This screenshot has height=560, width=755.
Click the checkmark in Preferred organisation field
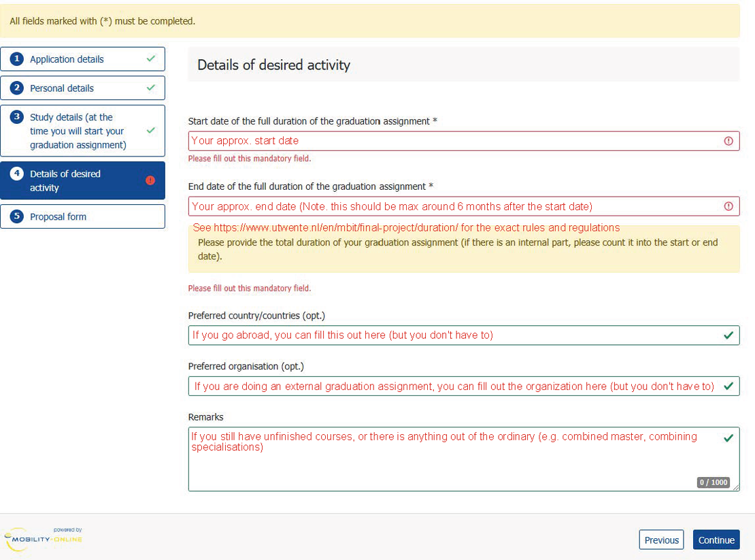(728, 386)
